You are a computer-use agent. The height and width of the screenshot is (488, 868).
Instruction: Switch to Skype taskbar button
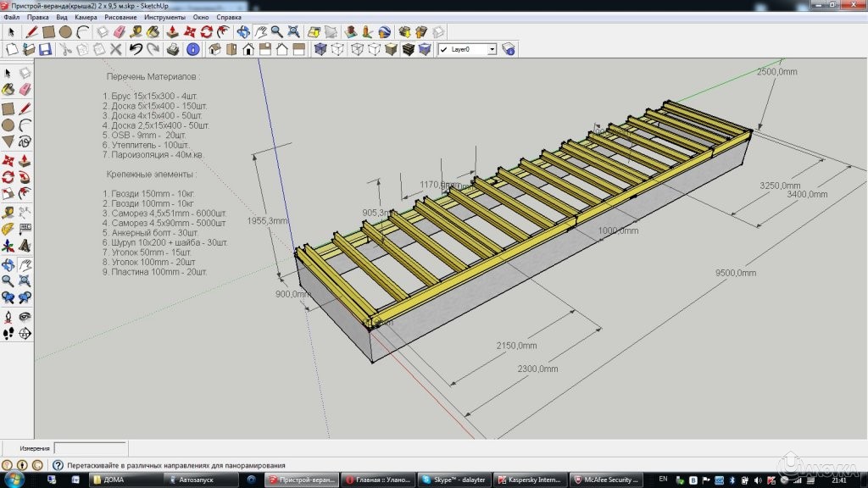click(455, 480)
